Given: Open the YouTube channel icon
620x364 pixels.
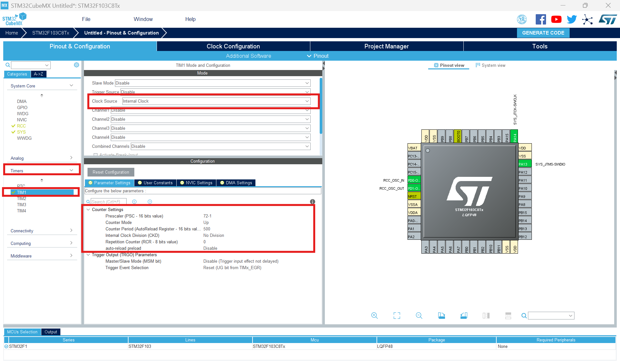Looking at the screenshot, I should (556, 19).
